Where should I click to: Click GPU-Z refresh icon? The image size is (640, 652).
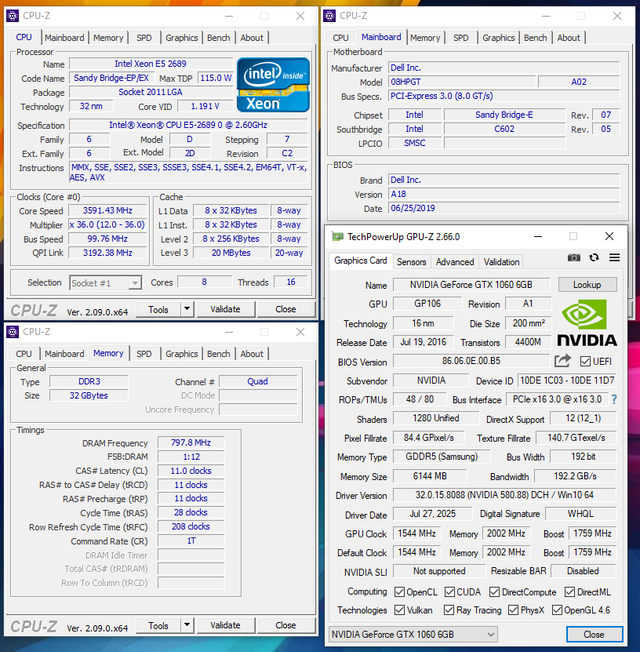594,258
